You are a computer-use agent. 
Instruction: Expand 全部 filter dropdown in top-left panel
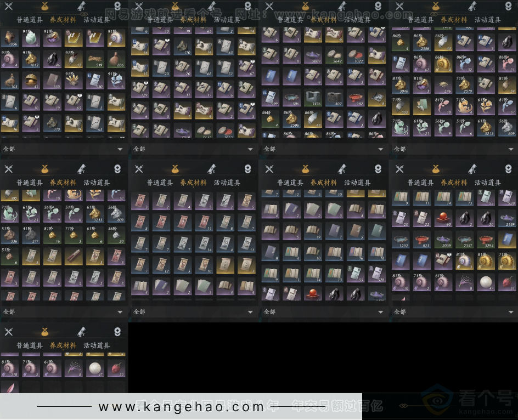pyautogui.click(x=63, y=149)
